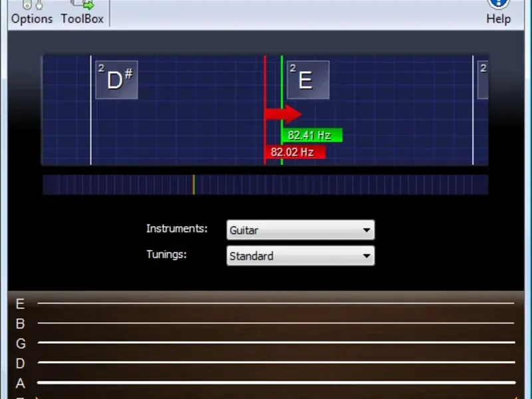The width and height of the screenshot is (532, 399).
Task: Click the Tunings: label
Action: coord(167,255)
